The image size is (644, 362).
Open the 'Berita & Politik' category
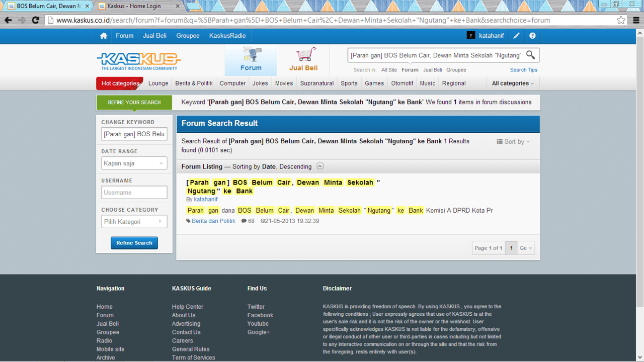pos(194,83)
